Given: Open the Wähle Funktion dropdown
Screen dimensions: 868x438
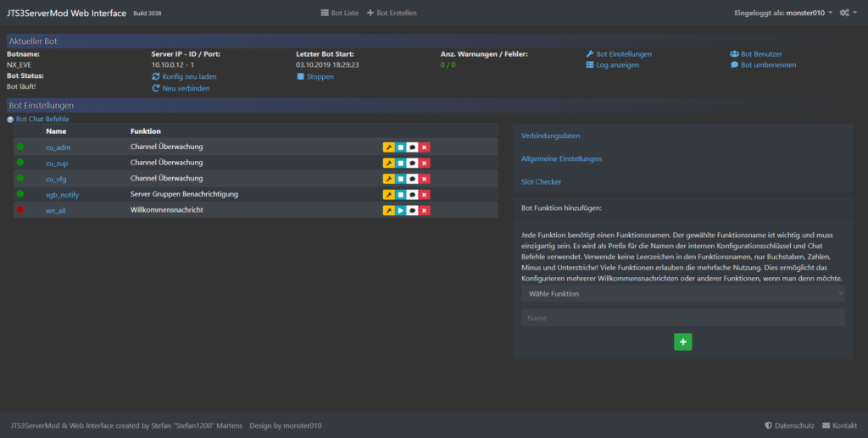Looking at the screenshot, I should tap(682, 293).
